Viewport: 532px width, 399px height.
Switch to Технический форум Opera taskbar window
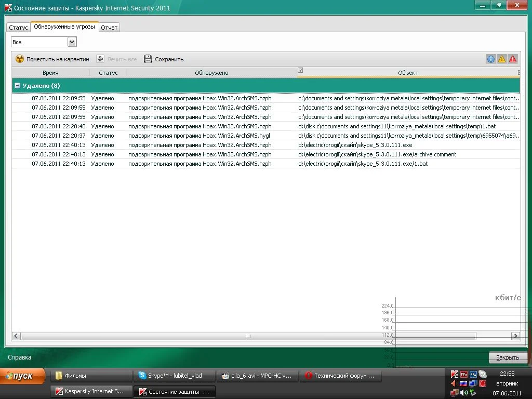[341, 376]
